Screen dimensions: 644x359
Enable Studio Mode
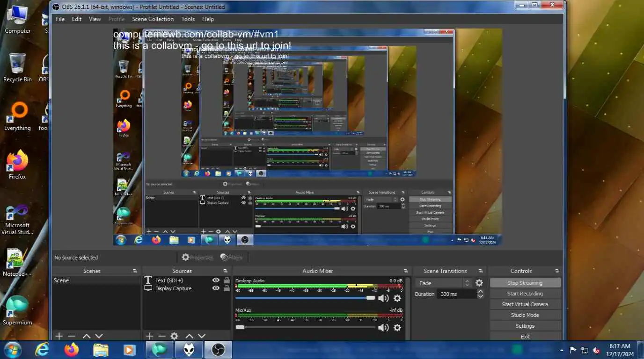tap(525, 315)
